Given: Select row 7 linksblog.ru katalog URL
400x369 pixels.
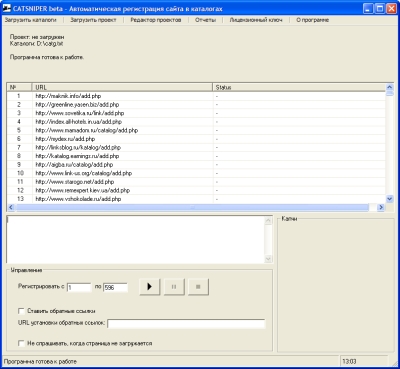Looking at the screenshot, I should (x=196, y=147).
